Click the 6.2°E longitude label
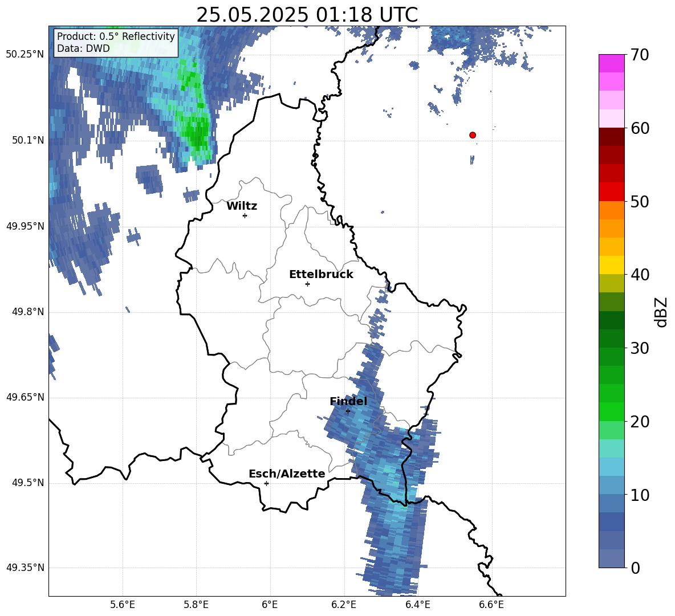675x616 pixels. 344,605
